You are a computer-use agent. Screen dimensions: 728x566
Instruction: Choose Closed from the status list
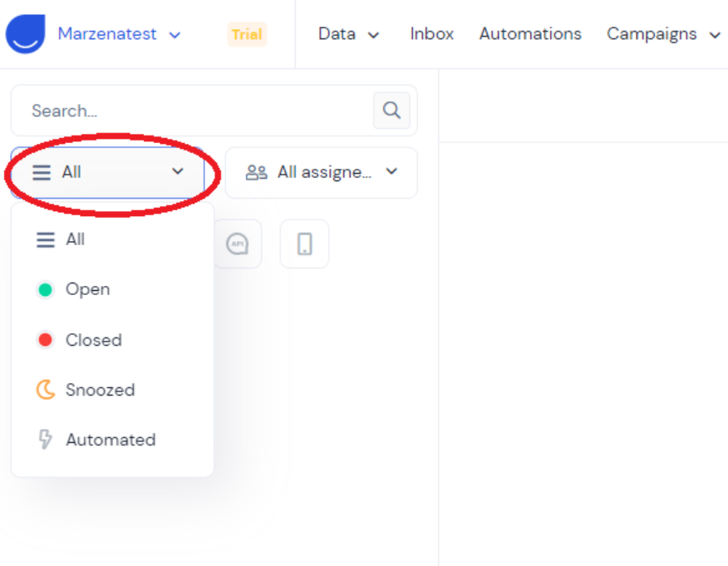pyautogui.click(x=93, y=340)
